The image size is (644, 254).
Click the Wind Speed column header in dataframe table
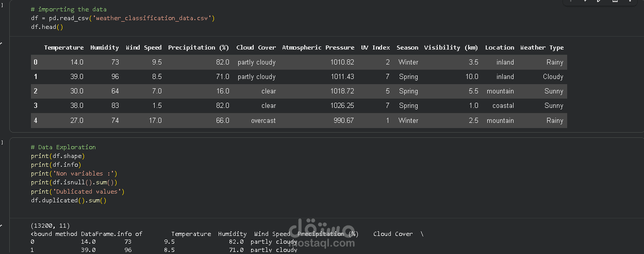point(144,47)
